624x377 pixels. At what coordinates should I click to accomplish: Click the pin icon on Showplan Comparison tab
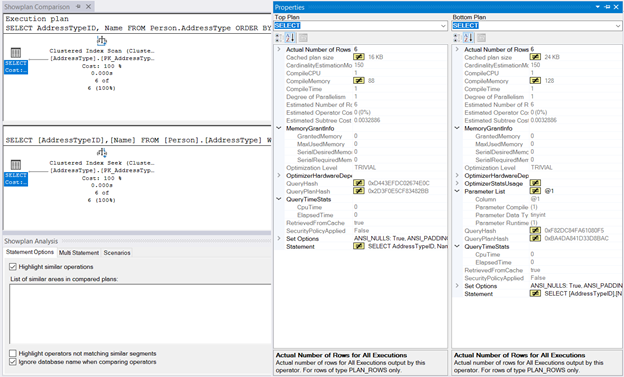point(78,7)
